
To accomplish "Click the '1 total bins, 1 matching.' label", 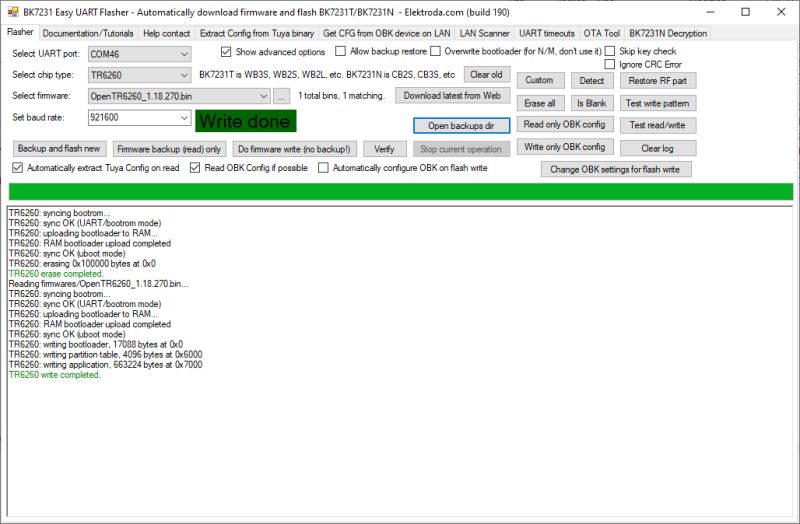I will (x=341, y=96).
